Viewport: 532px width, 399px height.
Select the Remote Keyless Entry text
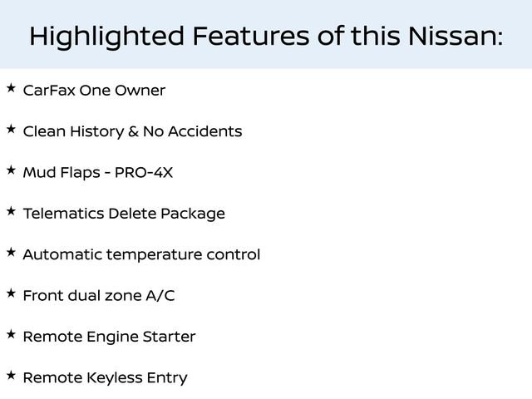105,378
